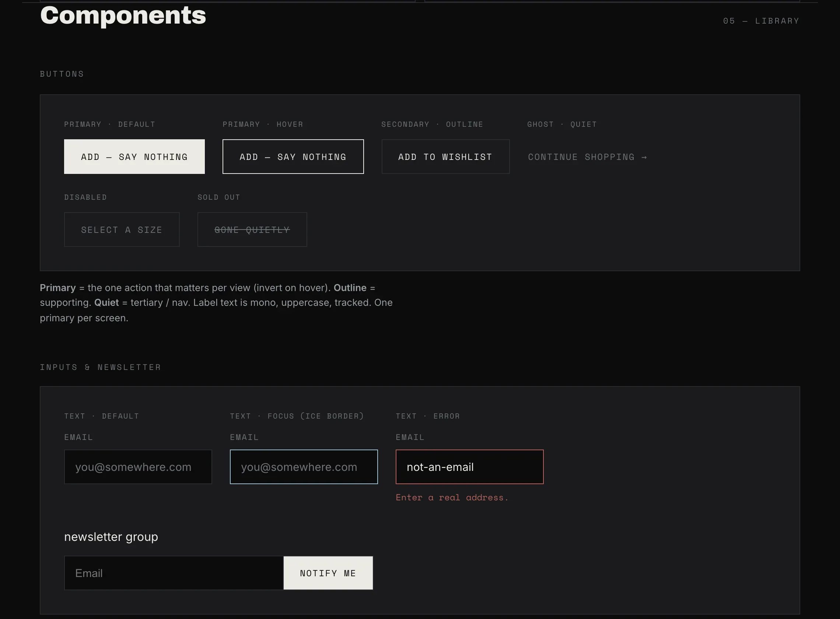
Task: Click the disabled 'Select a Size' button
Action: tap(122, 230)
